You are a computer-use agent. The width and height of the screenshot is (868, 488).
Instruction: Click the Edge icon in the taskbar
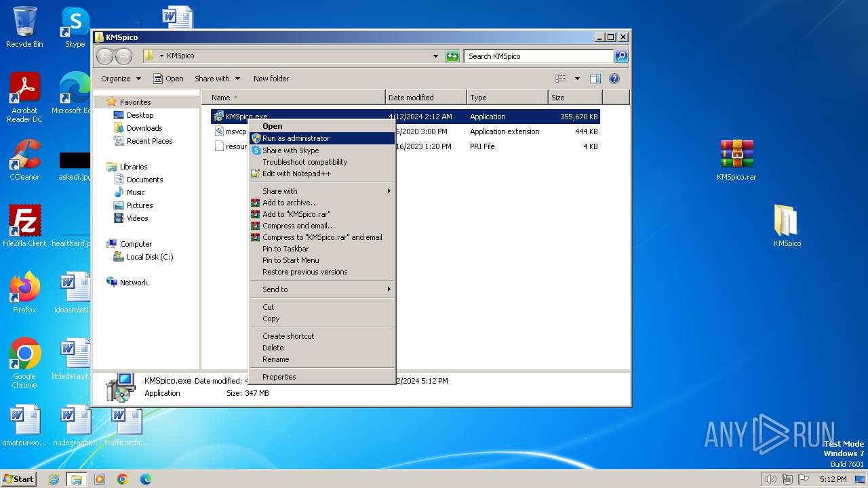(x=146, y=479)
